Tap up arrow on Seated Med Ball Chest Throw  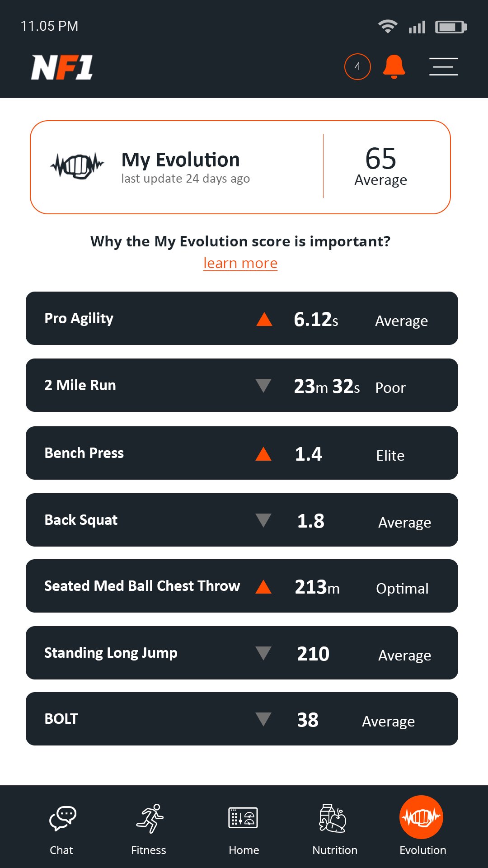click(x=263, y=587)
